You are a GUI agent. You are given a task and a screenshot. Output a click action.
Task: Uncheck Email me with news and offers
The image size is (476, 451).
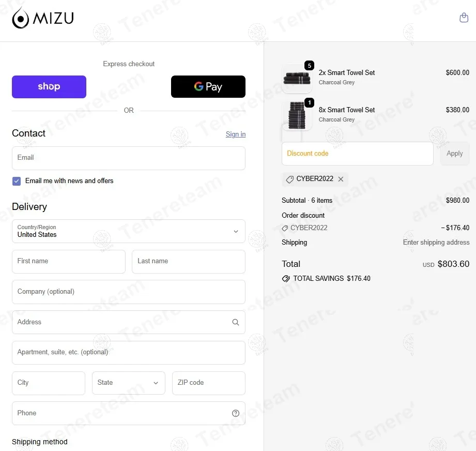[17, 181]
